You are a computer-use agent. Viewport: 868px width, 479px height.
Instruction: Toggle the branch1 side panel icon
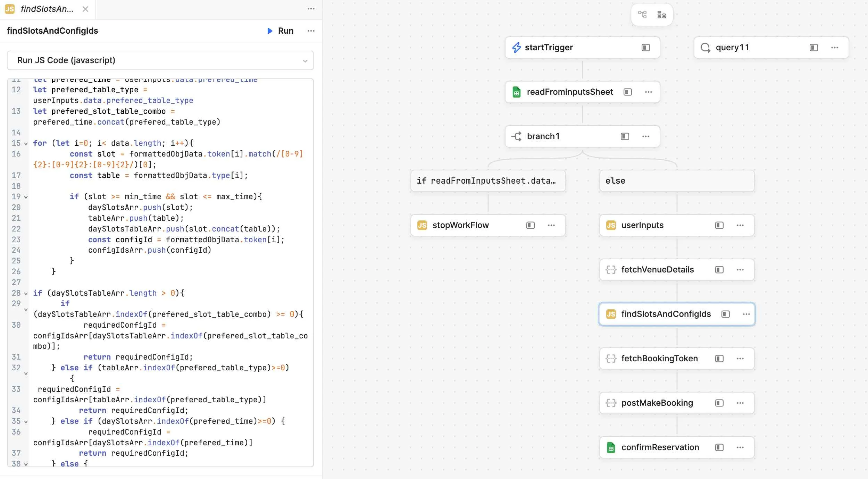coord(625,136)
